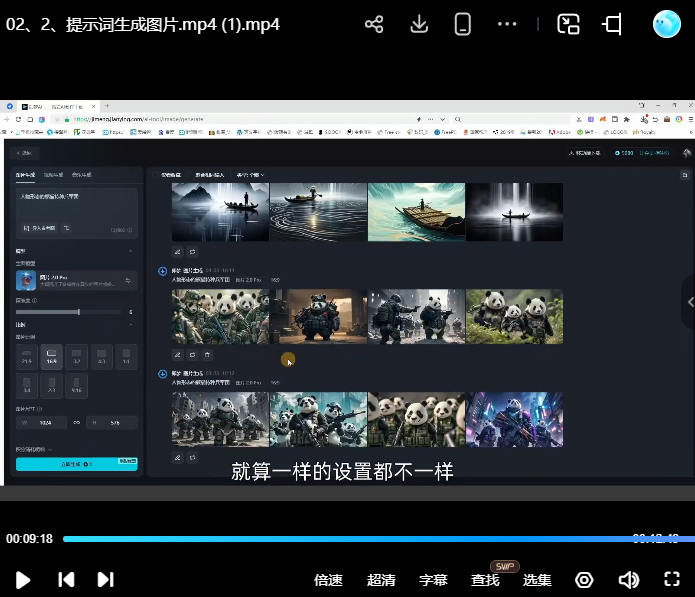Expand the right side panel arrow
The width and height of the screenshot is (695, 597).
pyautogui.click(x=688, y=302)
